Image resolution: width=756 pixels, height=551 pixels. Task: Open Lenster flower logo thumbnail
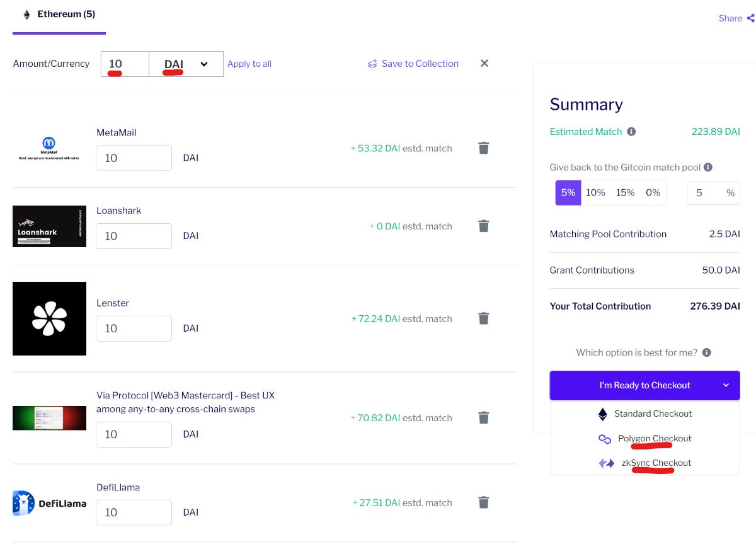click(x=49, y=318)
